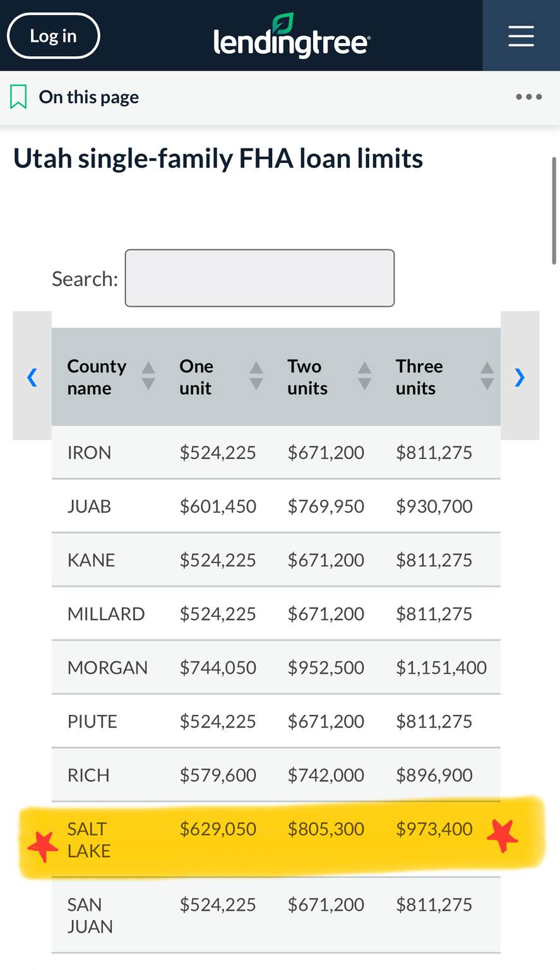The height and width of the screenshot is (970, 560).
Task: Sort table by Two units column
Action: pos(364,376)
